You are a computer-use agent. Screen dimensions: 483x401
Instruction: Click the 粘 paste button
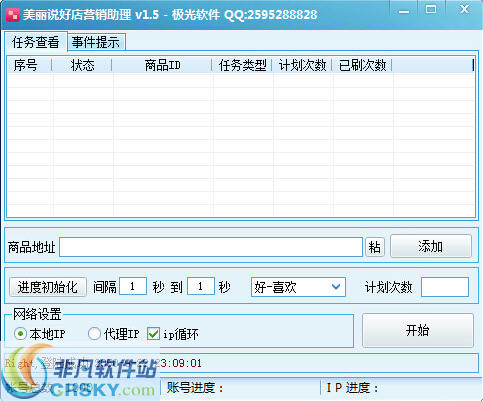tap(375, 247)
